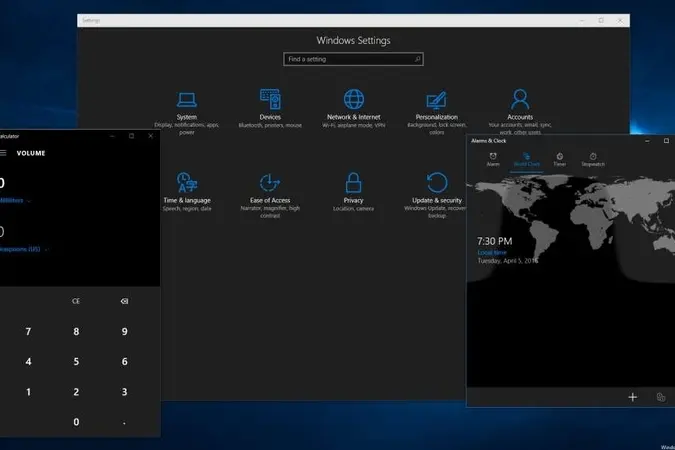Close the Calculator window

click(151, 136)
